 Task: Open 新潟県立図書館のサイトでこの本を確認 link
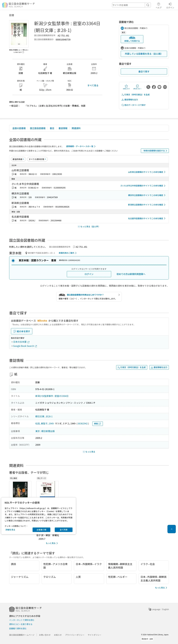coord(147,205)
